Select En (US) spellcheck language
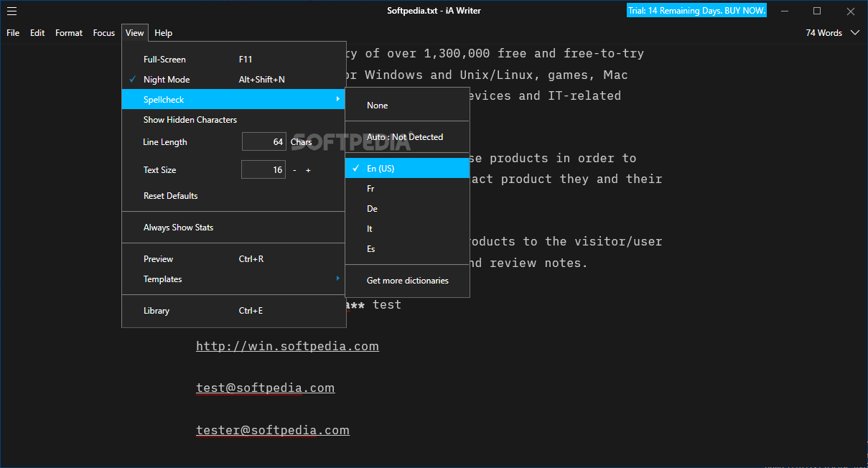 407,169
